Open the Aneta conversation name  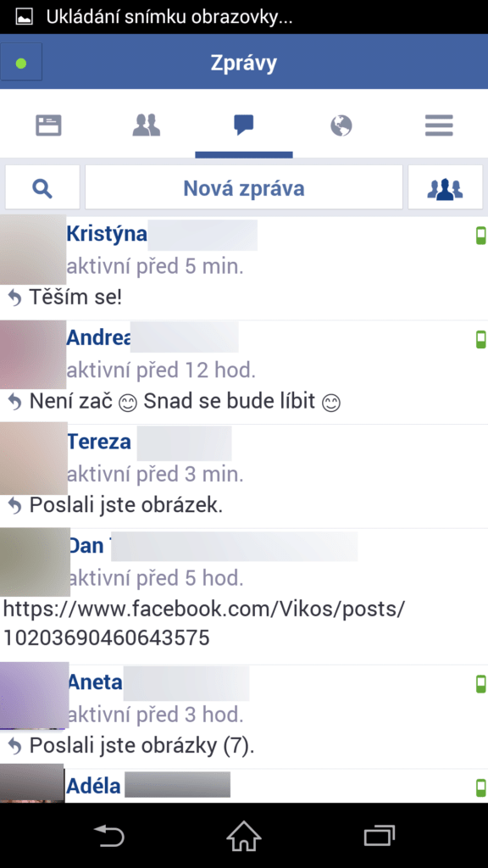click(x=95, y=682)
